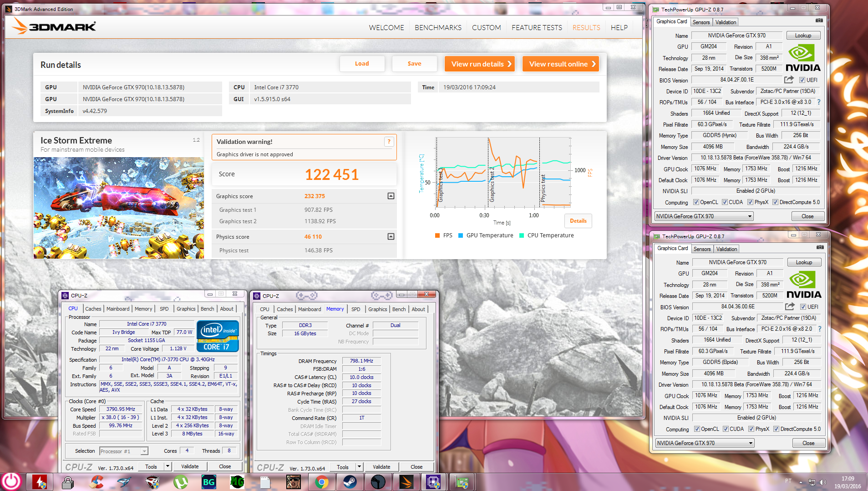Click camera screenshot icon in upper GPU-Z window
This screenshot has height=491, width=868.
point(819,20)
